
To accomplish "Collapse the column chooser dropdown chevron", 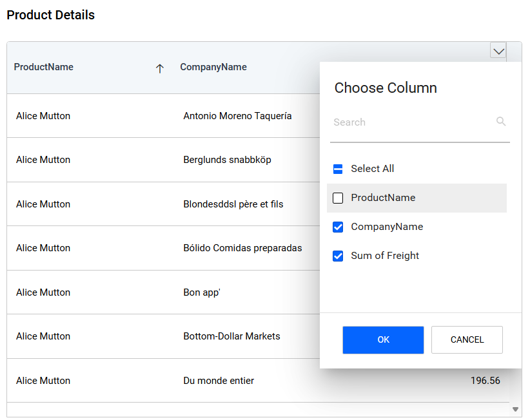I will tap(498, 50).
